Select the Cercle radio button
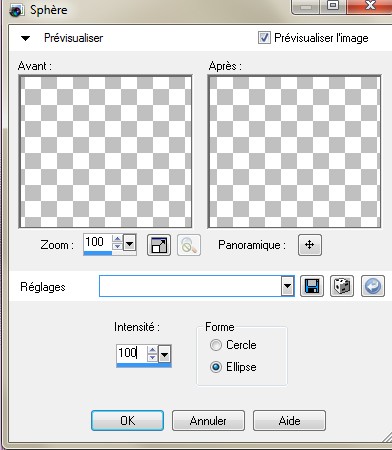Image resolution: width=392 pixels, height=450 pixels. tap(216, 345)
